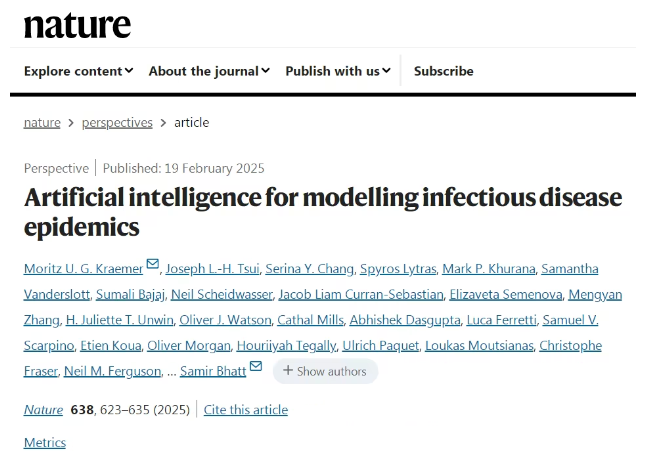Open author Joseph L.-H. Tsui's profile
This screenshot has width=667, height=458.
point(210,268)
